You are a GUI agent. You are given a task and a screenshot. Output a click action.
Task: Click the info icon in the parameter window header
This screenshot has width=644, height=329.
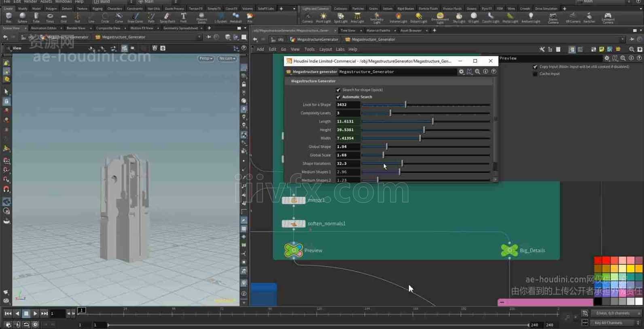click(x=485, y=72)
